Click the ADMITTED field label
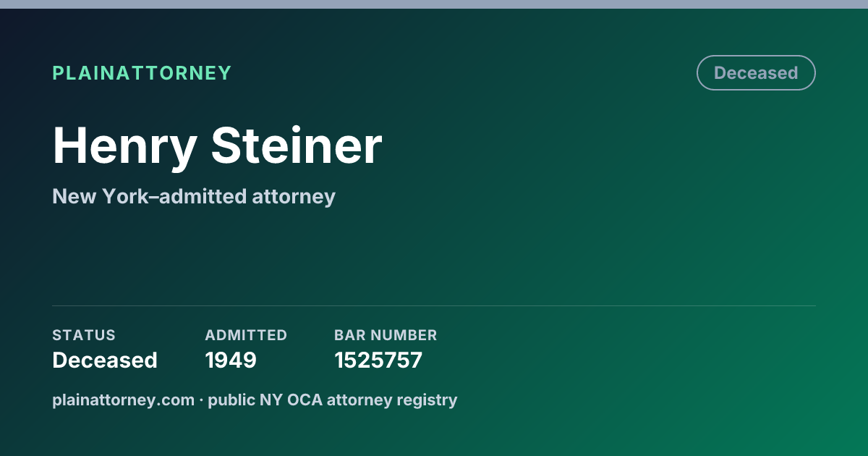 pyautogui.click(x=246, y=335)
